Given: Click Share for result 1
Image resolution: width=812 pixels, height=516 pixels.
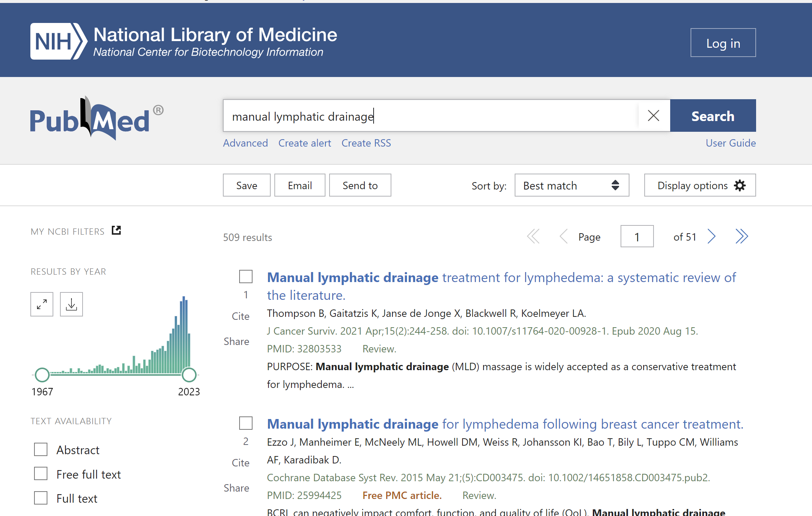Looking at the screenshot, I should click(x=236, y=341).
